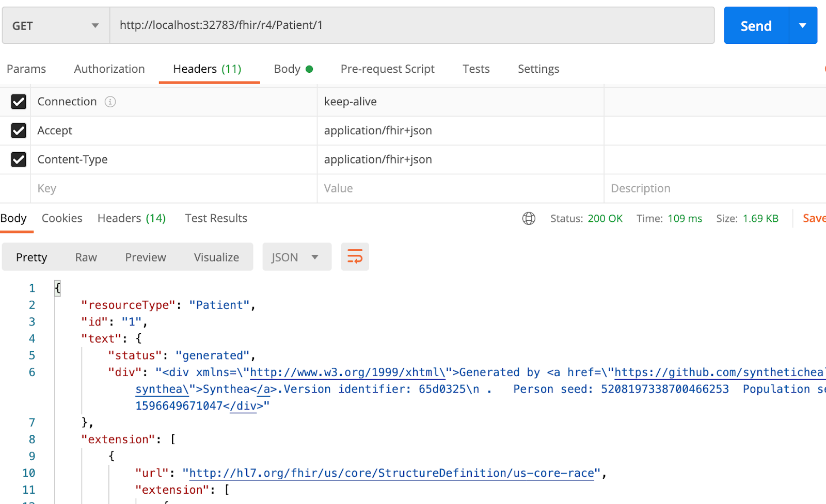This screenshot has width=826, height=504.
Task: Disable the Content-Type header checkbox
Action: (x=19, y=159)
